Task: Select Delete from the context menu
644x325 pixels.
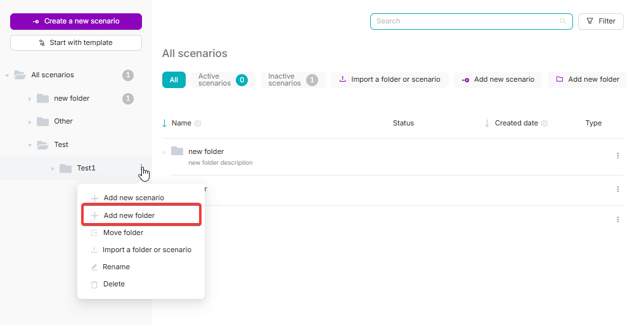Action: coord(114,284)
